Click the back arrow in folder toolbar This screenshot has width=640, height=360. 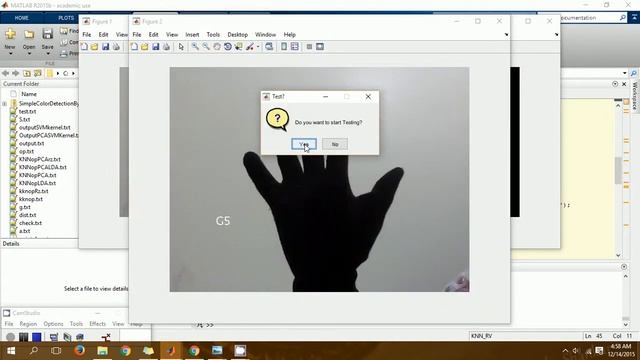coord(5,73)
